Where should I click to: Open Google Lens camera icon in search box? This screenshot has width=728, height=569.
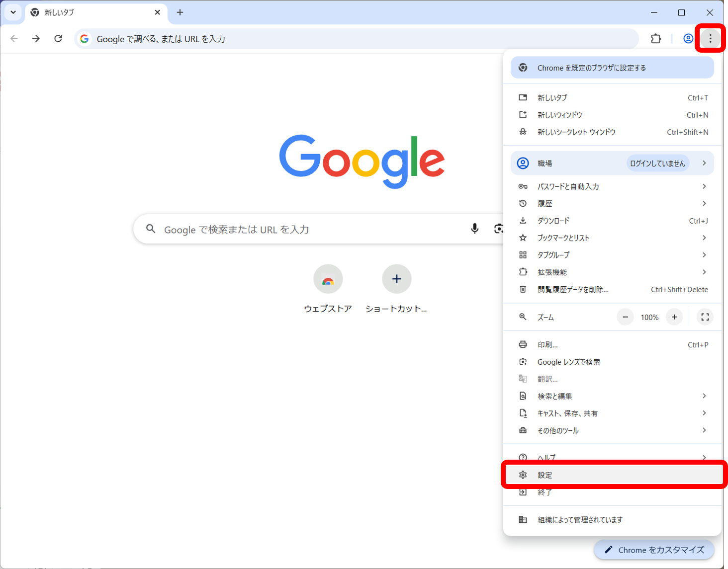click(498, 229)
